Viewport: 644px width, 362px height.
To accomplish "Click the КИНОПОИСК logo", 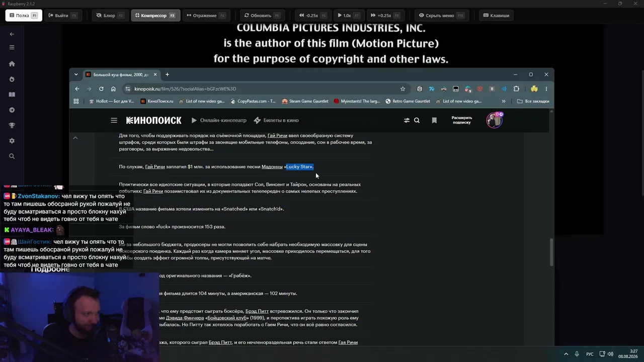I will (x=153, y=121).
